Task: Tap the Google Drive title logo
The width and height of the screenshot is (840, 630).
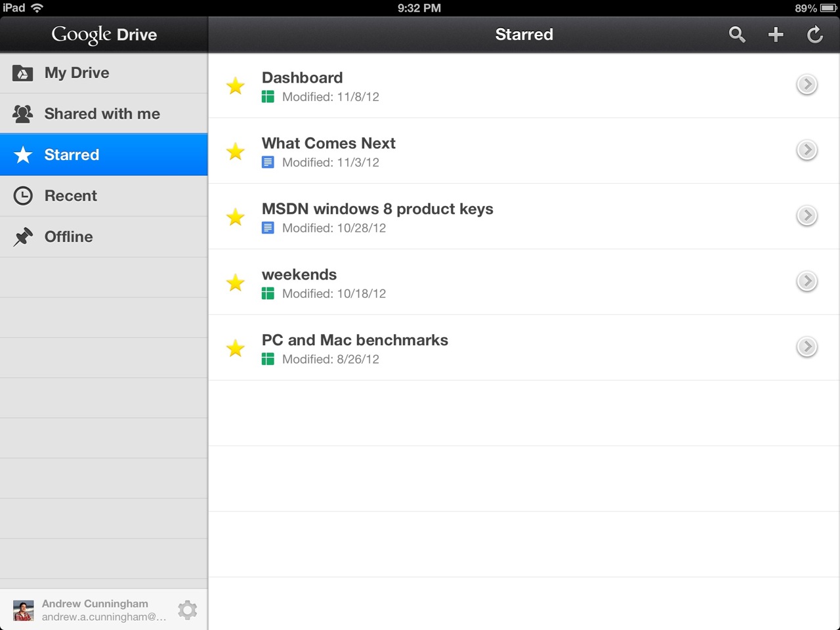Action: pos(104,35)
